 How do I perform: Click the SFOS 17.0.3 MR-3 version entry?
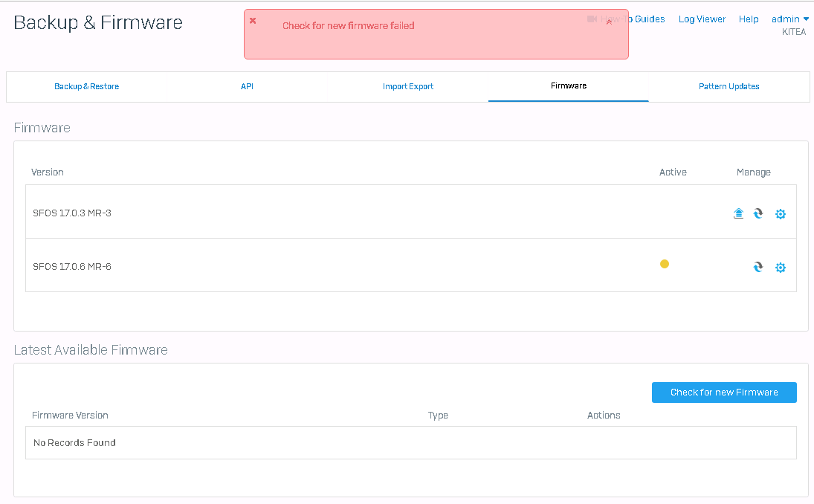pos(72,213)
